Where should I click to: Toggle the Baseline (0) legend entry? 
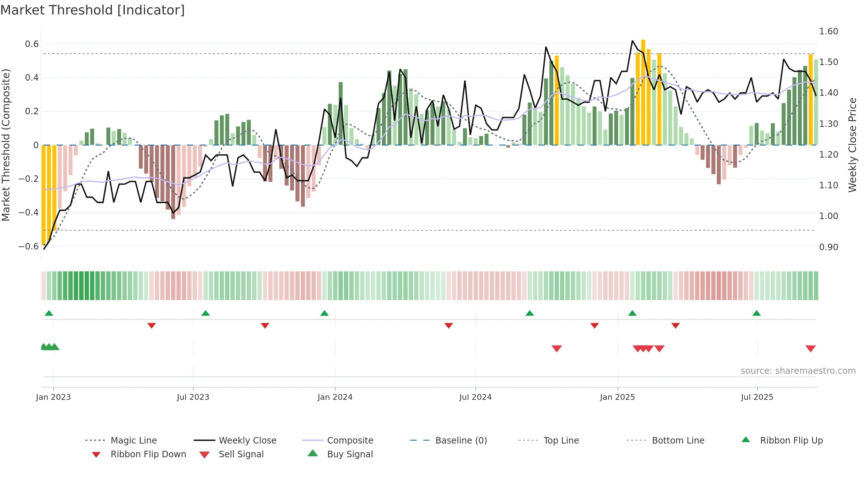pos(448,440)
